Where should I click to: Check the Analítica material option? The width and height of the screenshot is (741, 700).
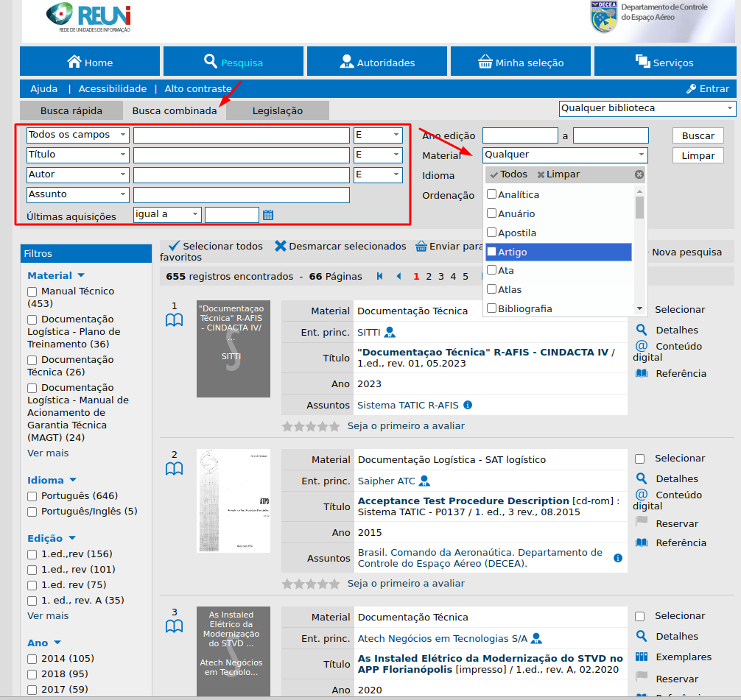pyautogui.click(x=491, y=194)
